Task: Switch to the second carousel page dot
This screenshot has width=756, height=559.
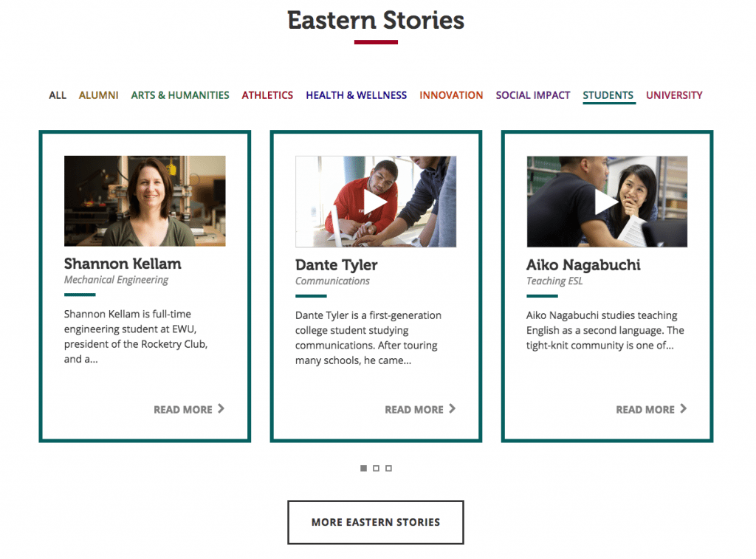Action: click(x=376, y=468)
